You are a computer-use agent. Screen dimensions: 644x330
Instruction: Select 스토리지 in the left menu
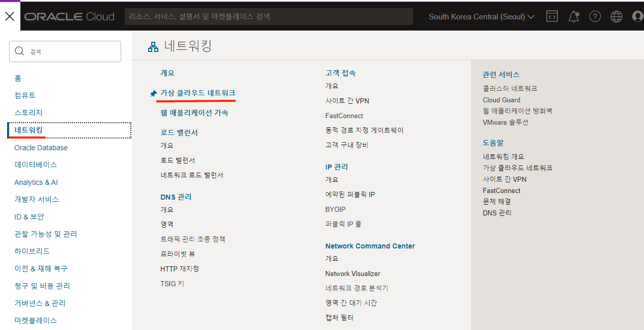point(29,113)
